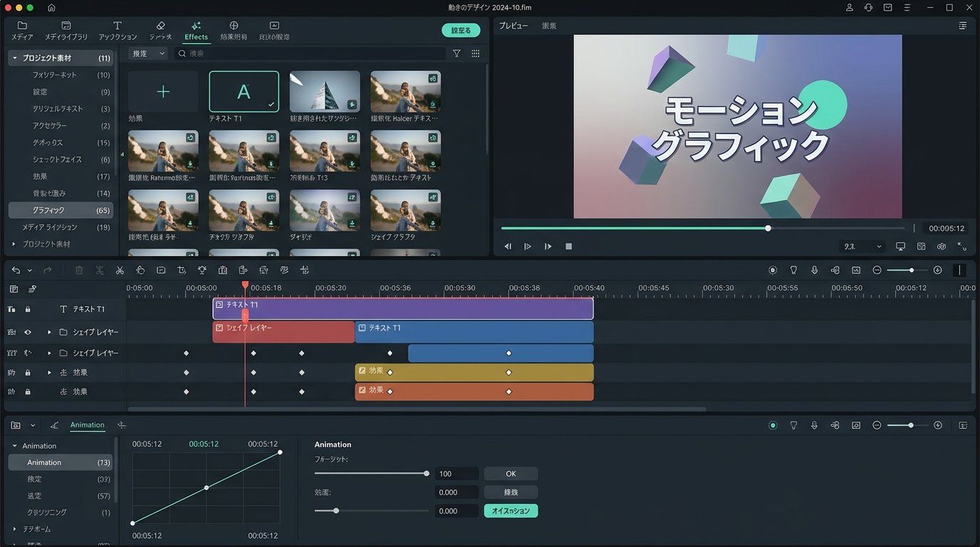This screenshot has width=980, height=547.
Task: Click the user account icon in title bar
Action: pyautogui.click(x=850, y=8)
